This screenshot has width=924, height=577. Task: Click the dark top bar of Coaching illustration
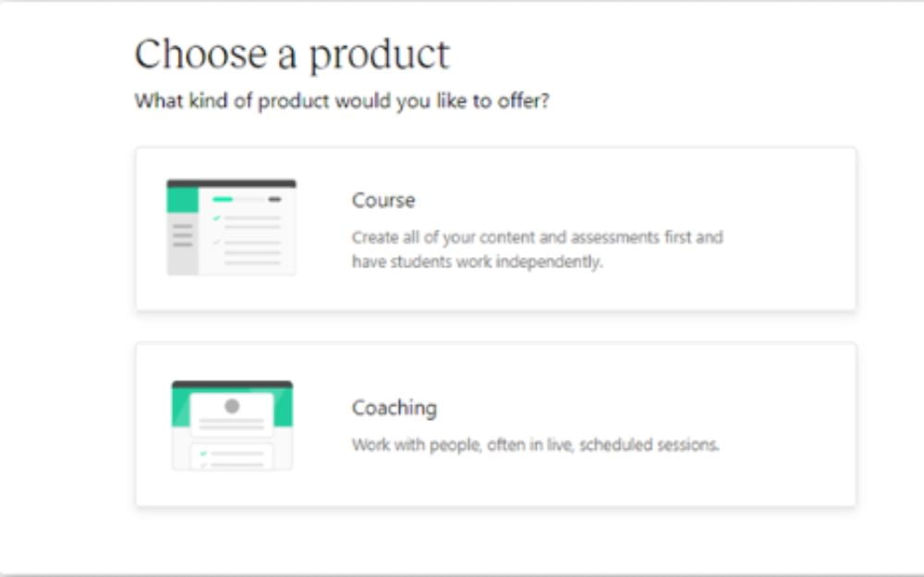coord(232,384)
